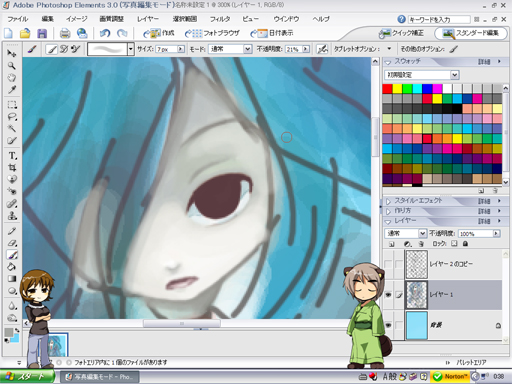Switch to クイック補正 mode

click(x=401, y=33)
